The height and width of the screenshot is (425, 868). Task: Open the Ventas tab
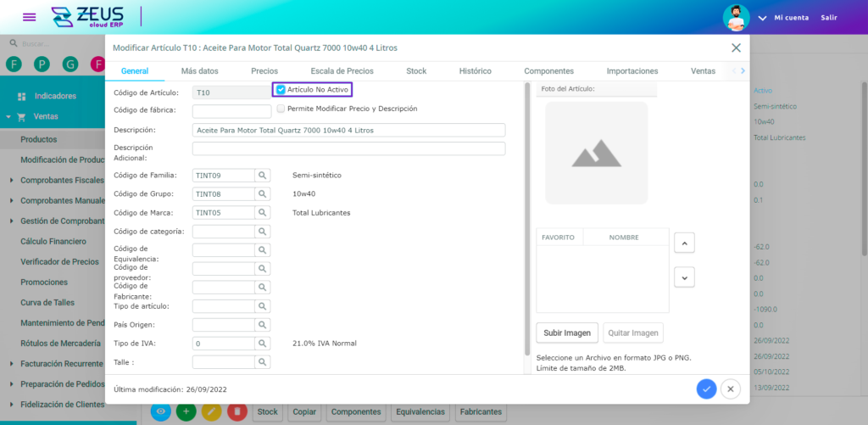(703, 71)
